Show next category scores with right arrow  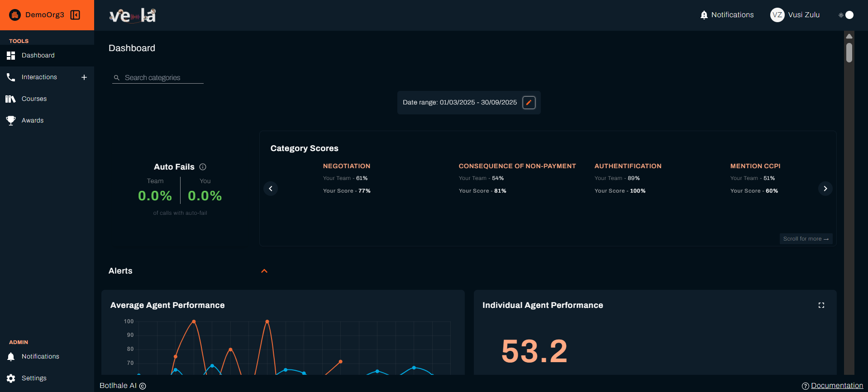[825, 189]
